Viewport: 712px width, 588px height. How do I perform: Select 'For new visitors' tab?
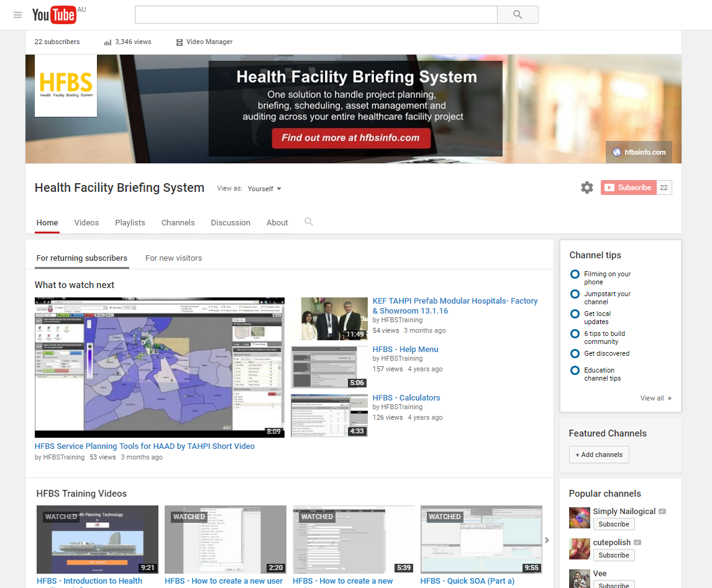173,258
